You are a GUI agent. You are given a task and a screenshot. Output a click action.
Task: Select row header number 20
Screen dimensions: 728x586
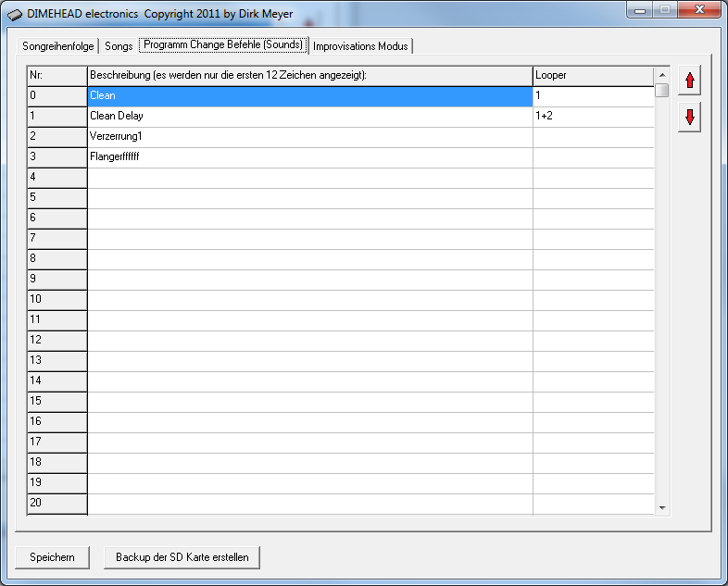pyautogui.click(x=57, y=505)
